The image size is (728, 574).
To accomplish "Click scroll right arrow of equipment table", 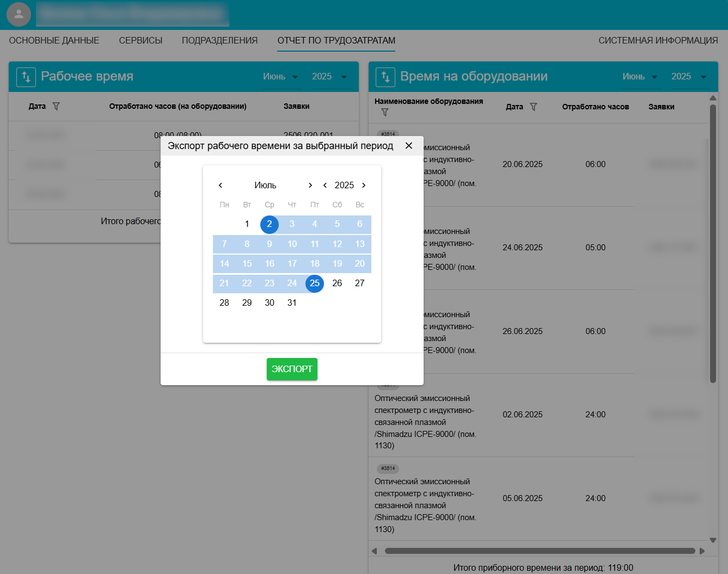I will [x=702, y=551].
